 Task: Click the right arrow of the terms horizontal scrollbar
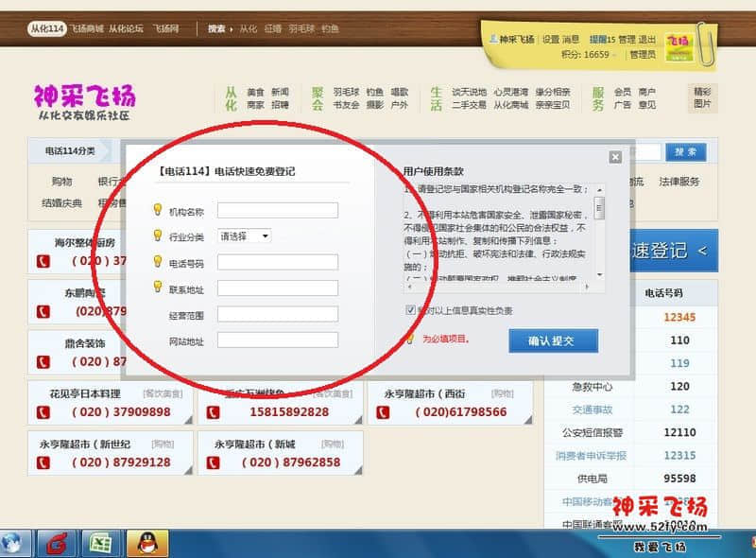(587, 287)
